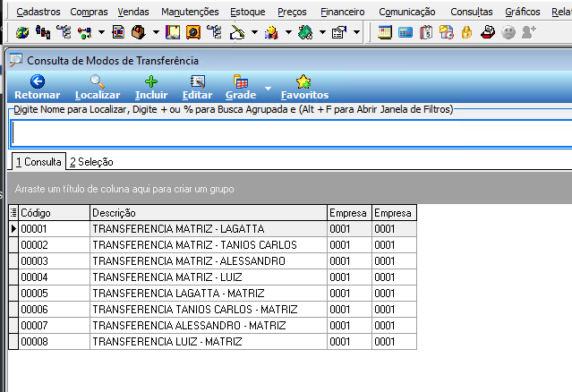Click the orange safe toolbar icon
This screenshot has width=572, height=392.
(193, 32)
